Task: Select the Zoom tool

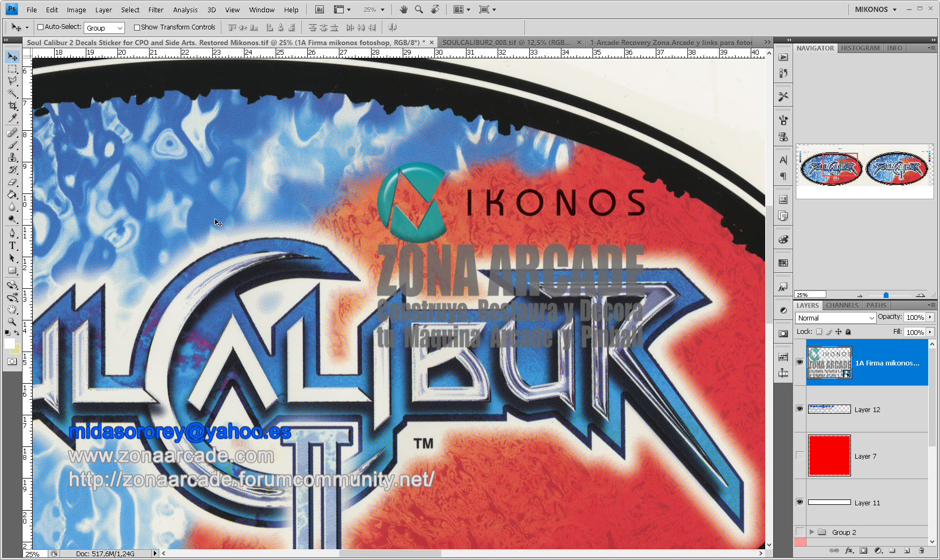Action: pos(12,322)
